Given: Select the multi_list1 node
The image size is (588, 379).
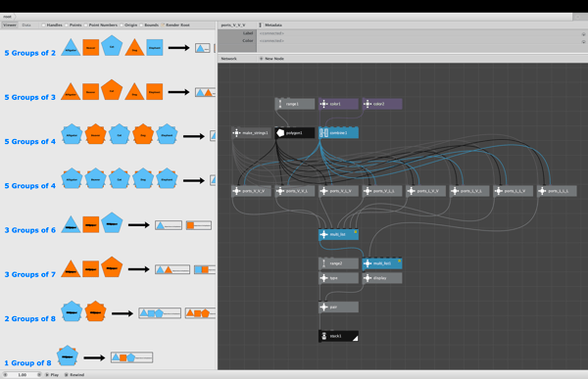Looking at the screenshot, I should pos(382,263).
